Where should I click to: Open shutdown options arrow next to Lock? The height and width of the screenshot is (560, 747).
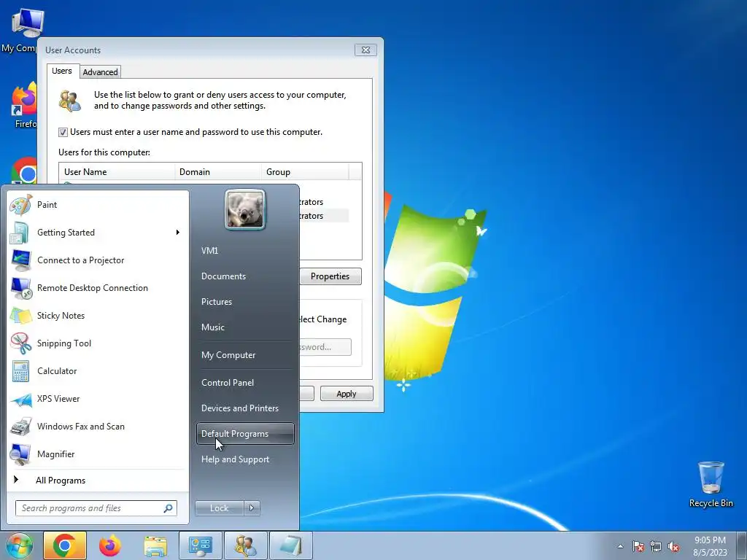(x=252, y=508)
